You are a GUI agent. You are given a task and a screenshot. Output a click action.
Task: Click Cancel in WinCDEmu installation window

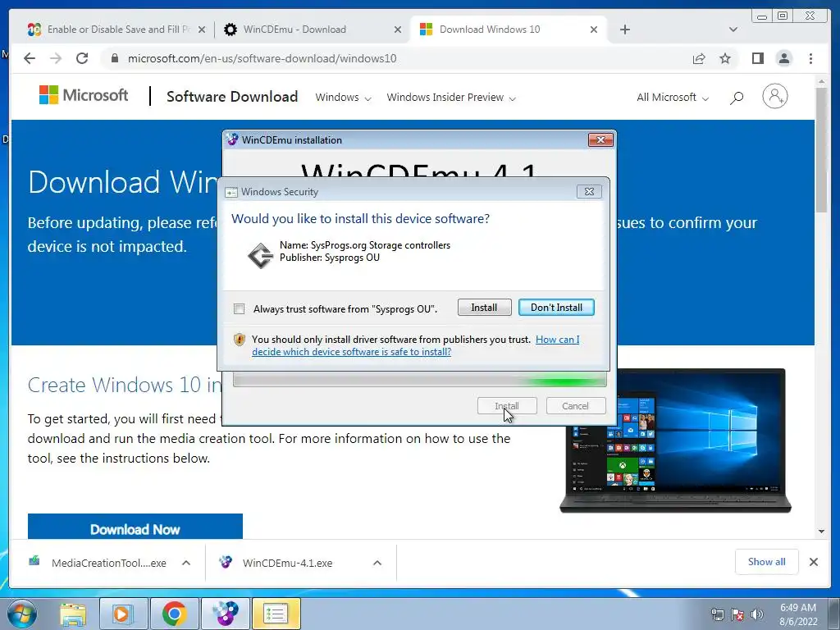tap(575, 405)
